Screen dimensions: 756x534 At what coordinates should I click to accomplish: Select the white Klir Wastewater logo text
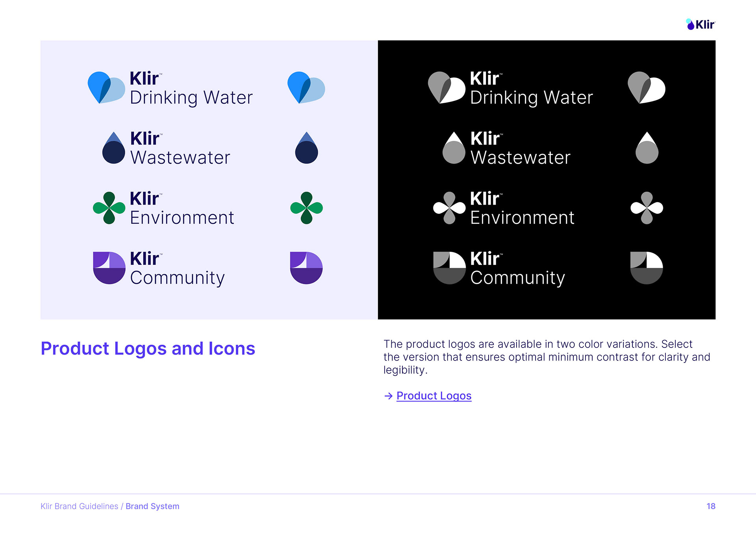coord(520,149)
